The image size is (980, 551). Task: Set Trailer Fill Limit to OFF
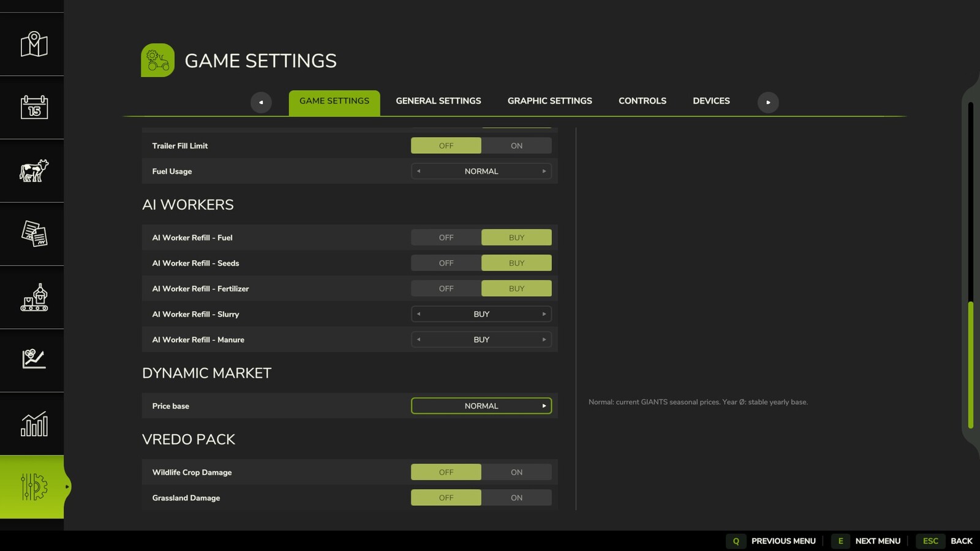pos(446,146)
